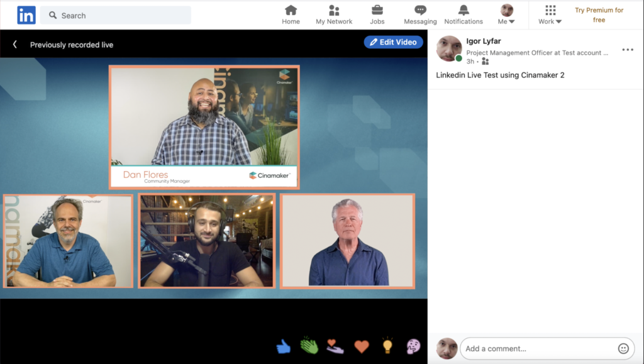Click the Search input field

[116, 15]
